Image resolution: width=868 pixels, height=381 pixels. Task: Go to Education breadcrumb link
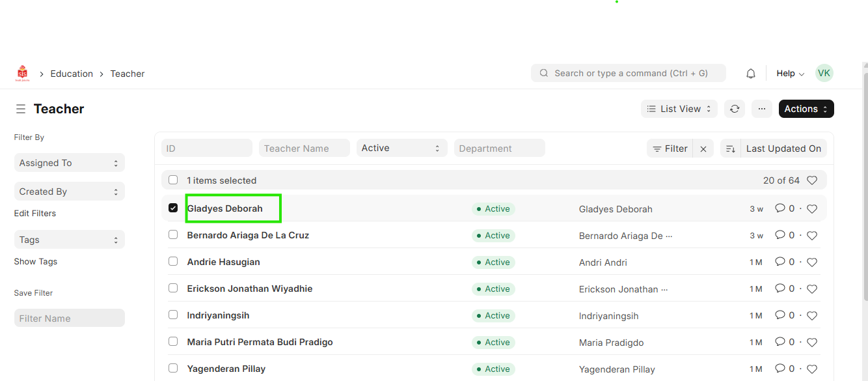pyautogui.click(x=72, y=74)
